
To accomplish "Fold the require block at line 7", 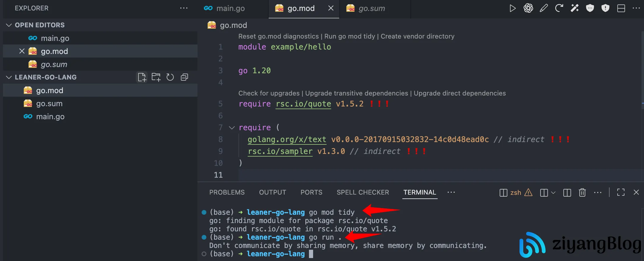I will tap(232, 128).
